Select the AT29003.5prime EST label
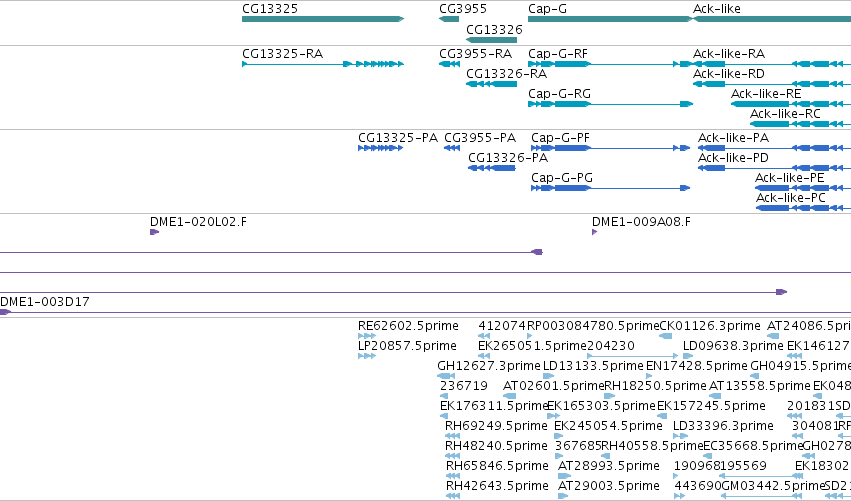 pos(609,486)
